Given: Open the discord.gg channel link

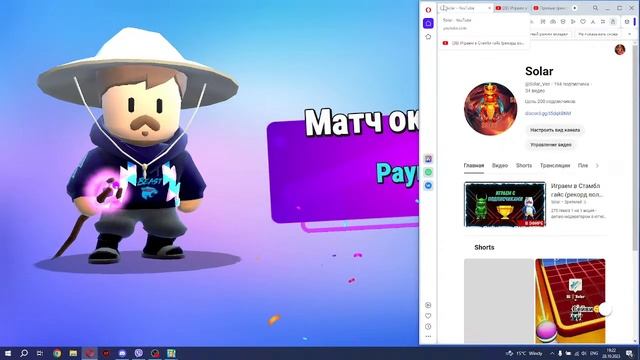Looking at the screenshot, I should (548, 113).
